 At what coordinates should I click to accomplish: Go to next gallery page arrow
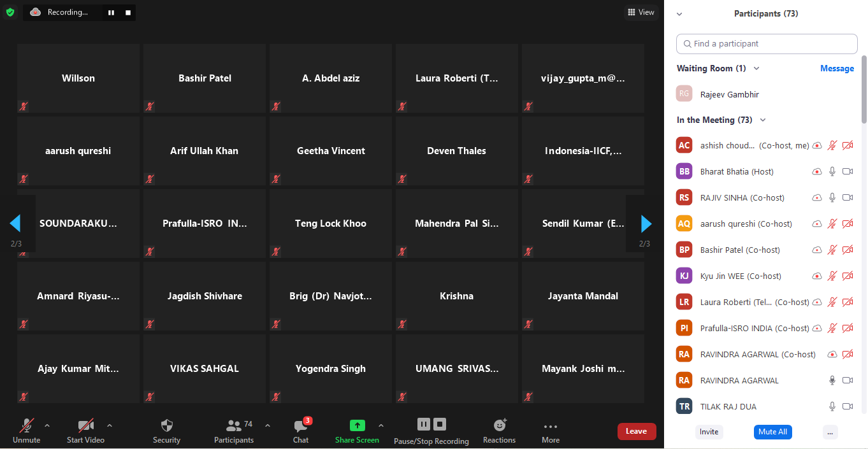[646, 224]
